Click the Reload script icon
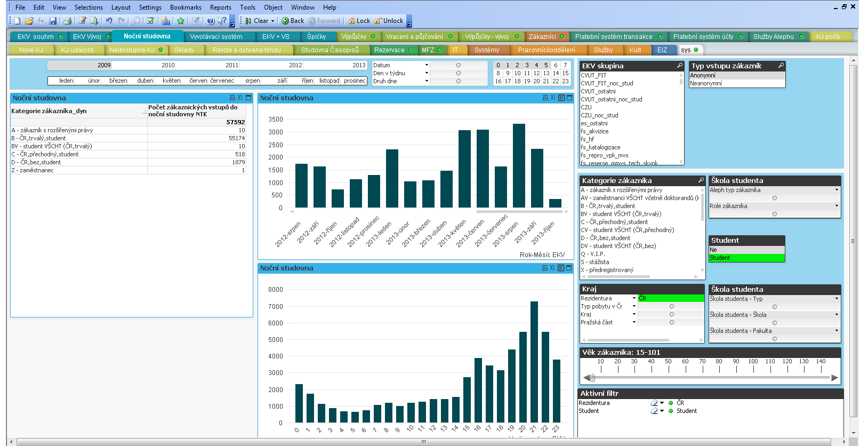 pyautogui.click(x=94, y=21)
